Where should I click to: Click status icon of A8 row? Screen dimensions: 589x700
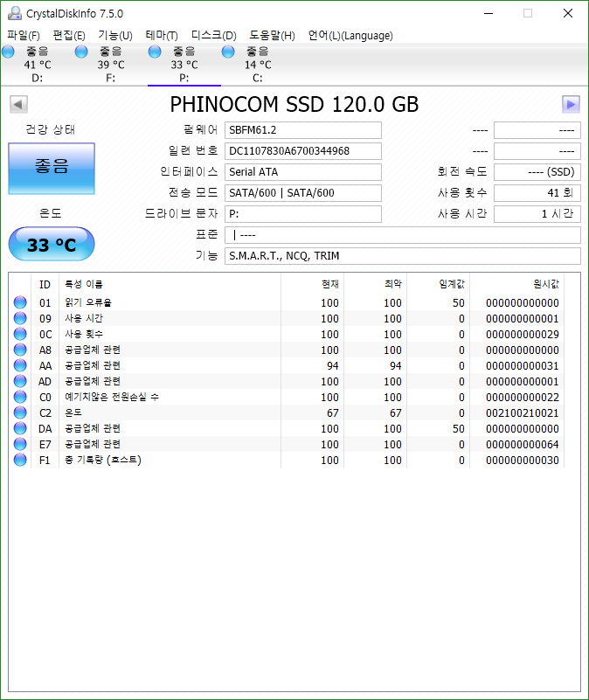coord(20,350)
